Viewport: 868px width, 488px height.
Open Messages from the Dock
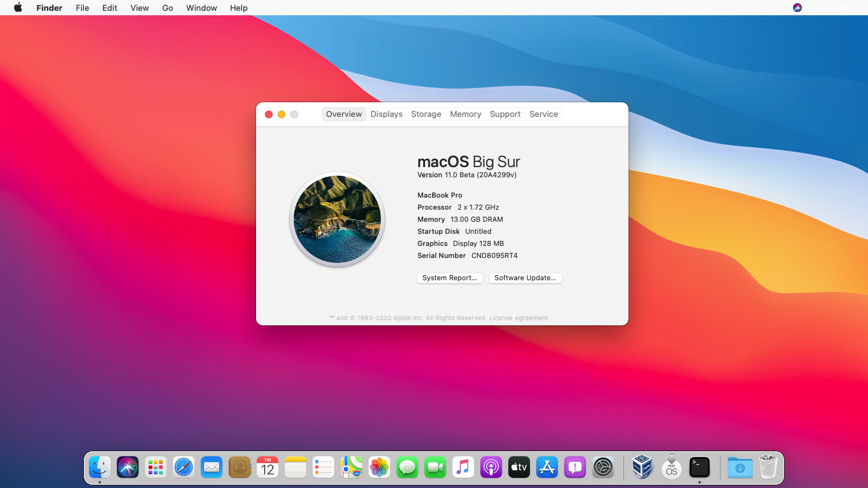(407, 468)
